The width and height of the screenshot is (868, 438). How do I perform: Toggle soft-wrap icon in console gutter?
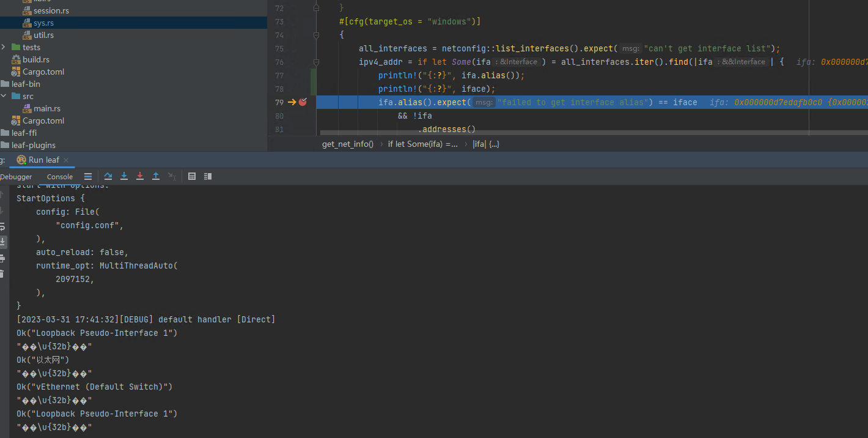[2, 226]
